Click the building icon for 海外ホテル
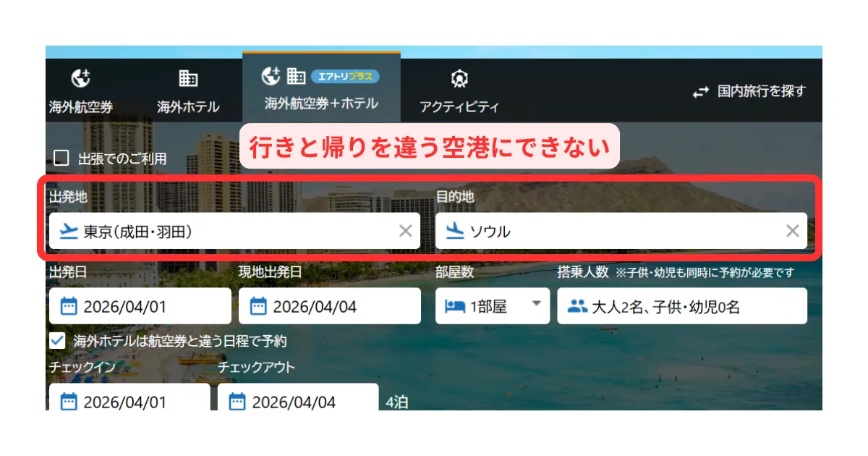Viewport: 868px width, 456px height. coord(188,78)
